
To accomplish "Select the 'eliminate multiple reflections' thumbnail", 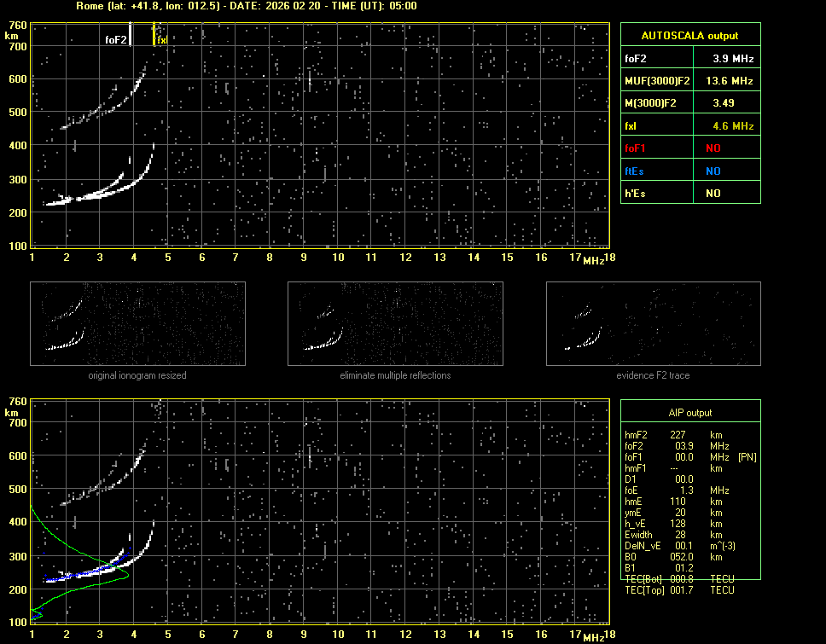I will (395, 325).
